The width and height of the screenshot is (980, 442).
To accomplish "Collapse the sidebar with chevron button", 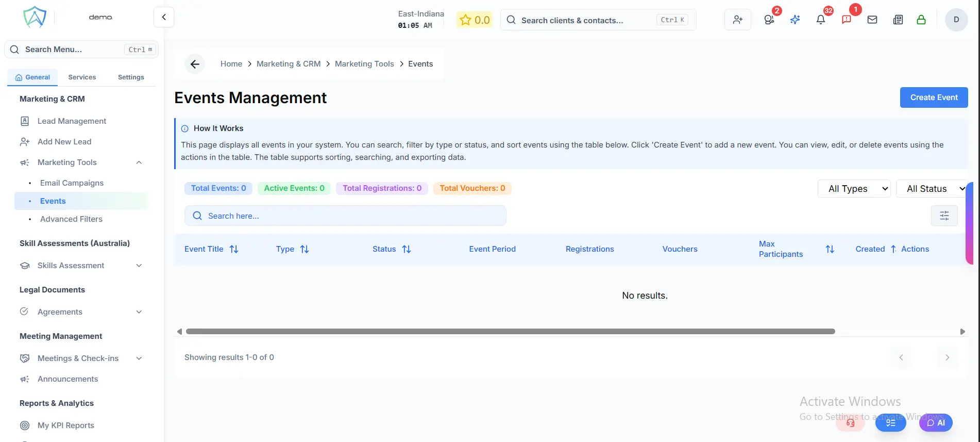I will [164, 17].
